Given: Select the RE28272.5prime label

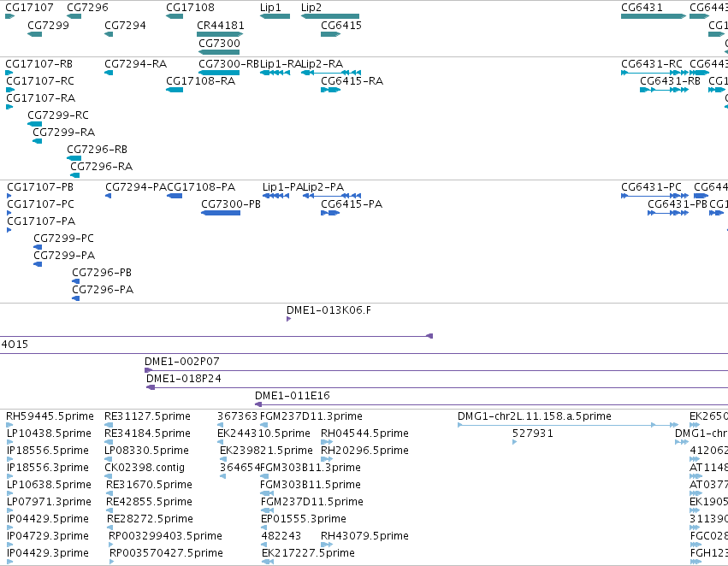Looking at the screenshot, I should [x=150, y=519].
